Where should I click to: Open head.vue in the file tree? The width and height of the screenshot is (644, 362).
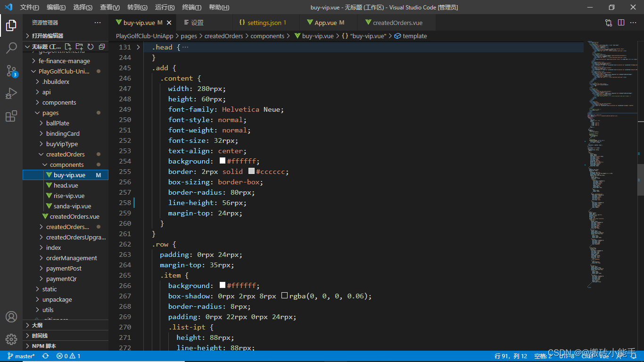coord(66,185)
